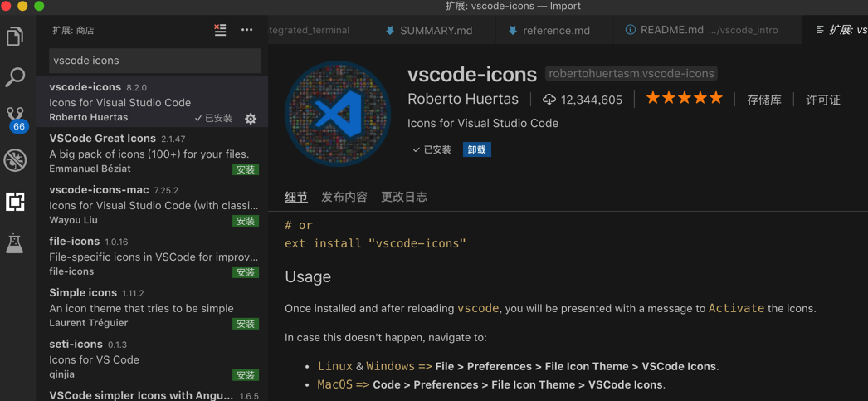Install Simple icons extension
Image resolution: width=868 pixels, height=401 pixels.
coord(246,324)
